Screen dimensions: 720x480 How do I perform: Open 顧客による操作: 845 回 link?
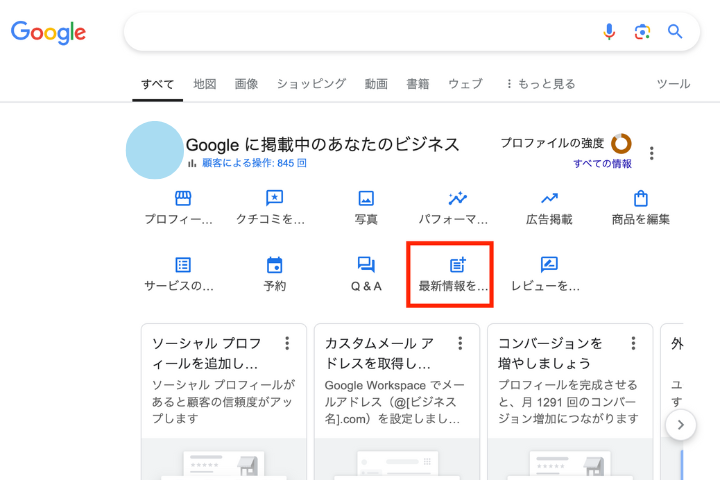tap(254, 163)
